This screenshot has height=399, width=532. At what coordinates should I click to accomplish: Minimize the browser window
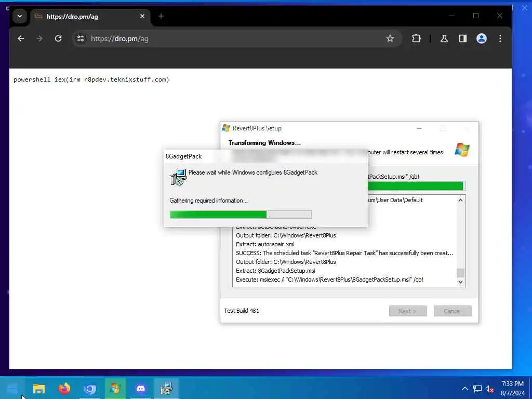[x=451, y=16]
